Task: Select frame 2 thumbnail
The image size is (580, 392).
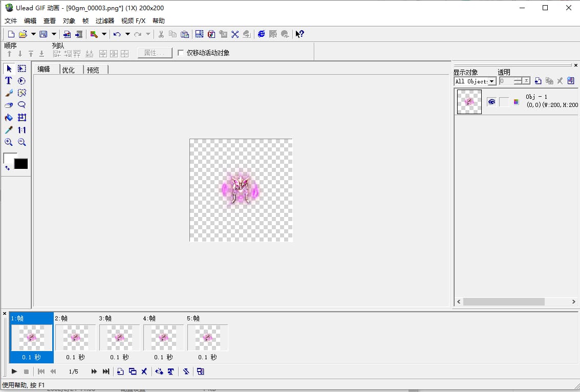Action: point(75,338)
